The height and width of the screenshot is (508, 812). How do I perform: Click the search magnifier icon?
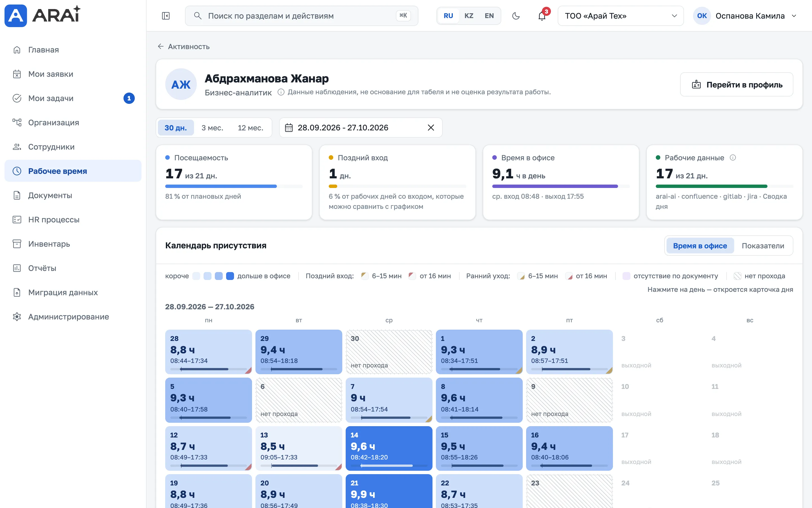click(x=198, y=16)
